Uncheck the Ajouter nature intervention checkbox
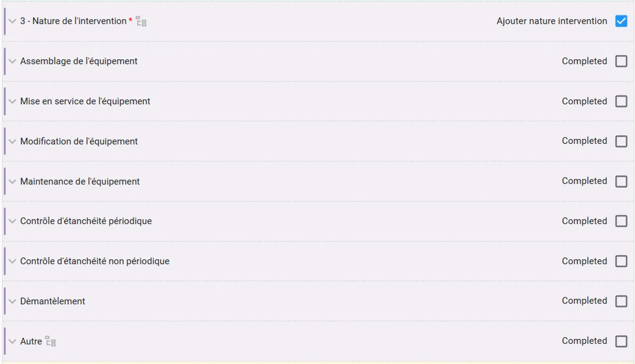 (x=621, y=21)
